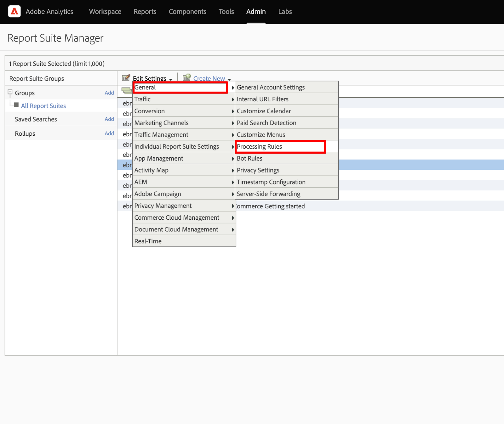Open Marketing Channels submenu
The height and width of the screenshot is (424, 504).
pos(184,123)
